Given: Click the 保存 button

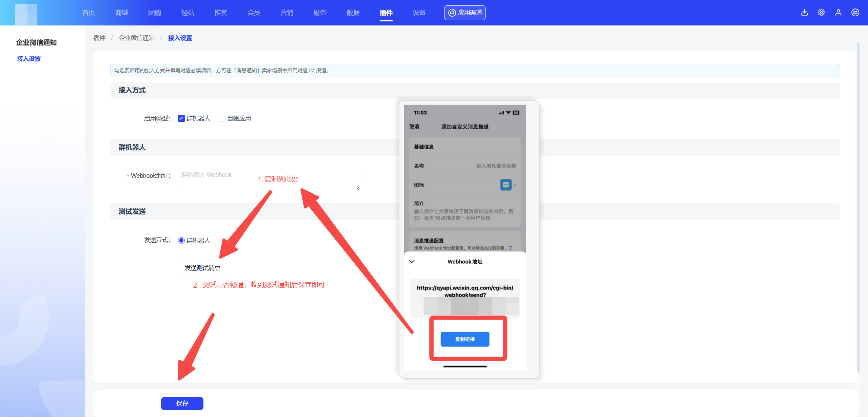Looking at the screenshot, I should (182, 403).
